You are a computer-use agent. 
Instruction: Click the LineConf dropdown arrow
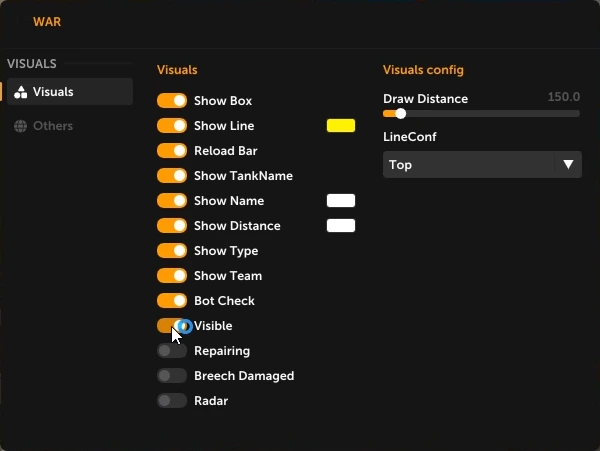tap(568, 164)
